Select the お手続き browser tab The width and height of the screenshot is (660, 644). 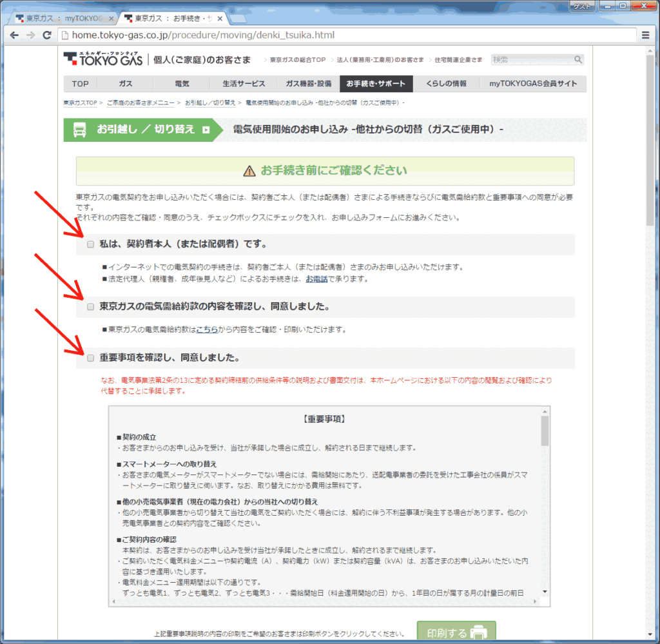(x=173, y=19)
